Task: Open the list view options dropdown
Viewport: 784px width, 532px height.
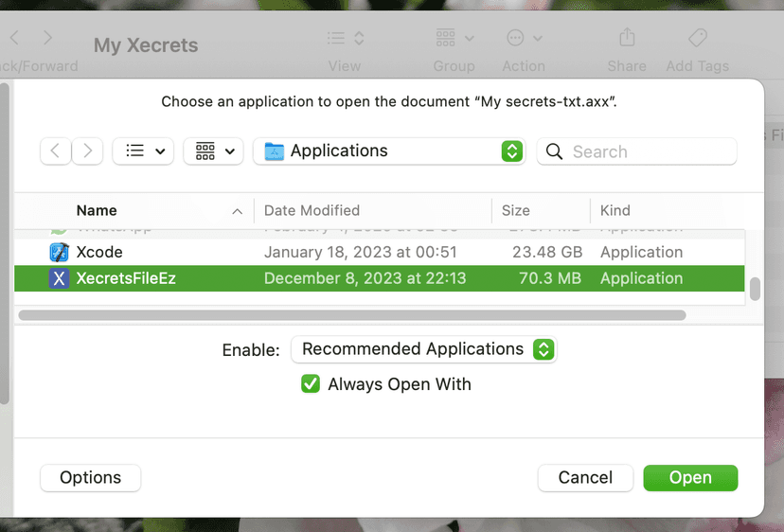Action: [x=143, y=151]
